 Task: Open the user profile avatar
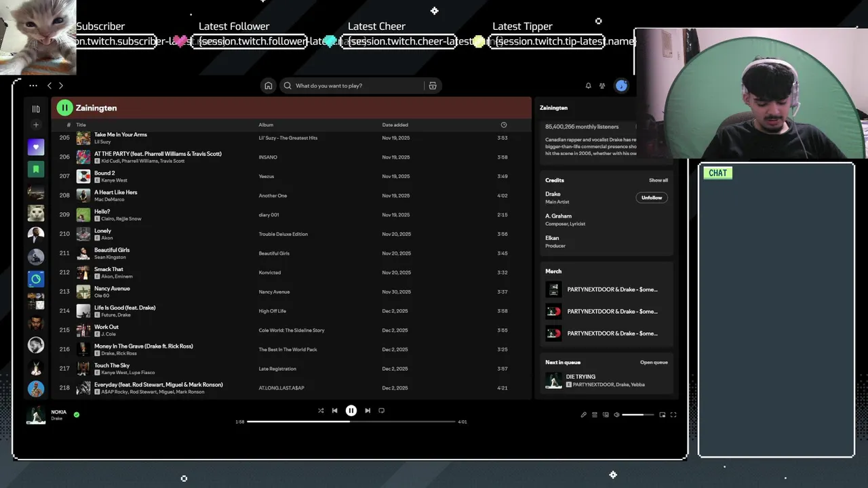[x=621, y=85]
